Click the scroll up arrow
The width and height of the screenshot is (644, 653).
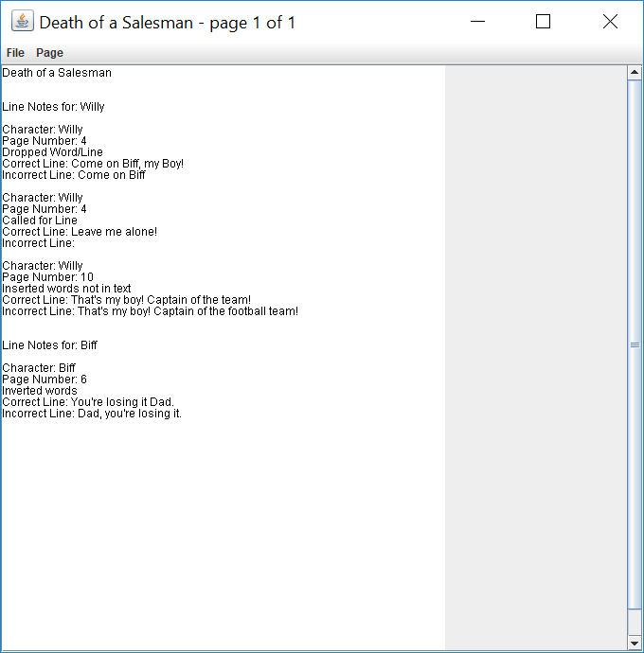pos(635,73)
